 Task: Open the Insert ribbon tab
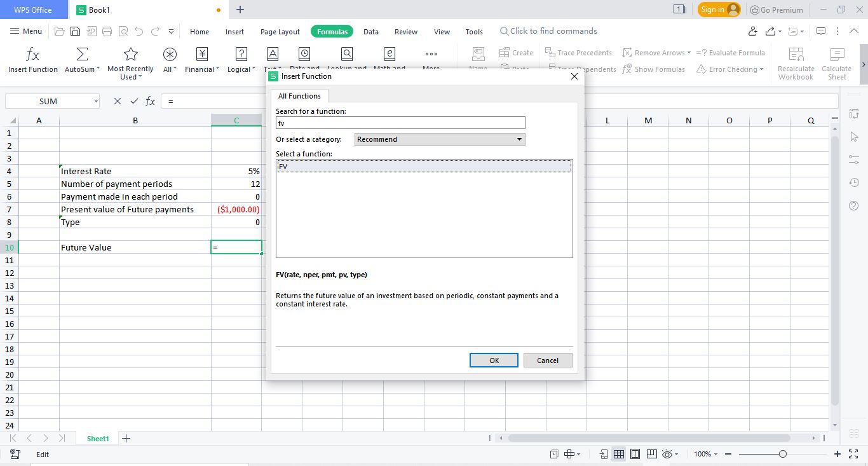pos(234,32)
